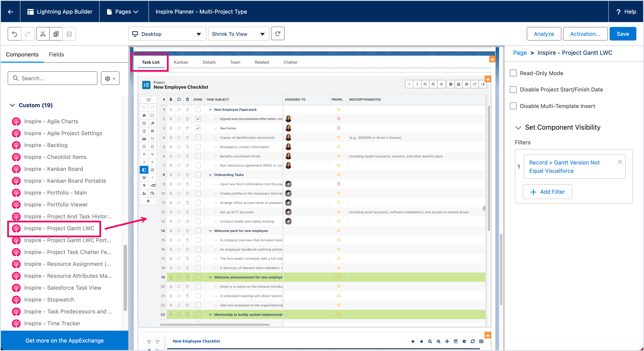Collapse the Custom (19) components section
Image resolution: width=644 pixels, height=351 pixels.
click(x=12, y=105)
